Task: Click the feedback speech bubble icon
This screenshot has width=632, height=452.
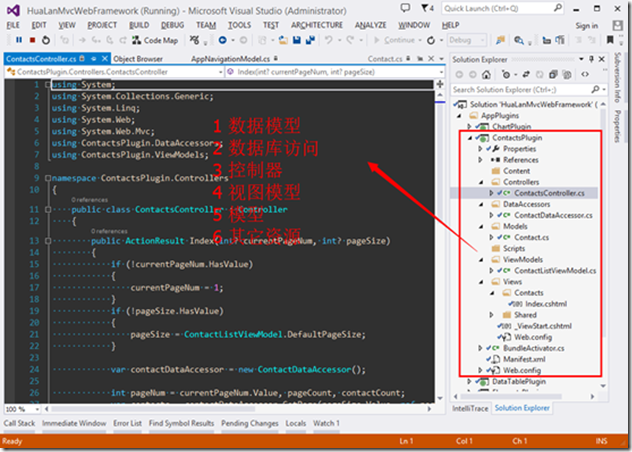Action: point(405,8)
